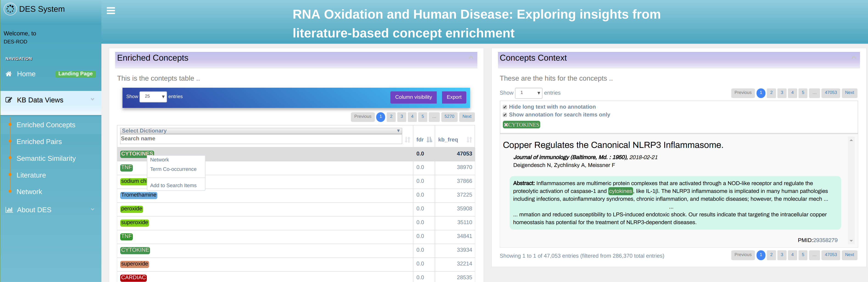Select the peroxide concept tag
The width and height of the screenshot is (868, 282).
coord(132,209)
